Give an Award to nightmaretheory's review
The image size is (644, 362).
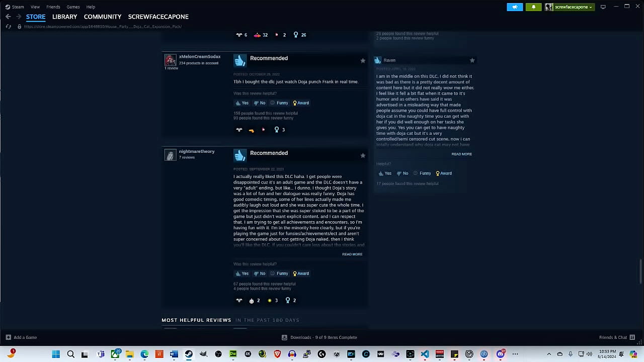(x=301, y=274)
